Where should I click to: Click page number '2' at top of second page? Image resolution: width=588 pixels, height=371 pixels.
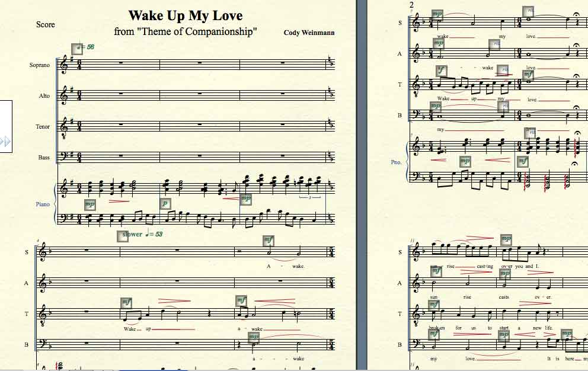click(411, 5)
